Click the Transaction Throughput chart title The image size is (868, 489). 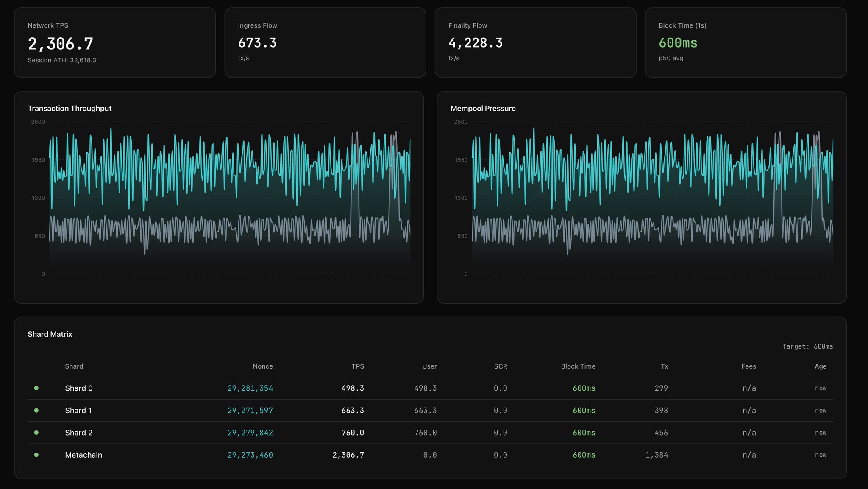tap(70, 109)
